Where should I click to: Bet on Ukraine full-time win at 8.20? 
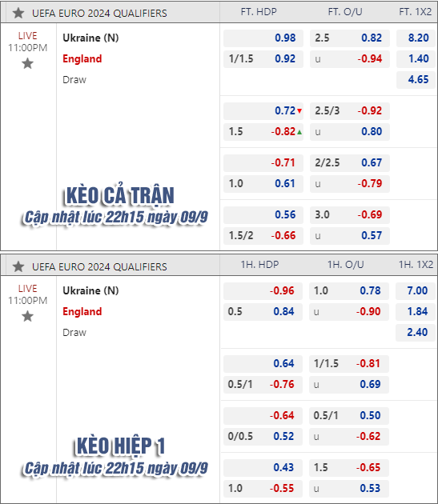tap(416, 38)
